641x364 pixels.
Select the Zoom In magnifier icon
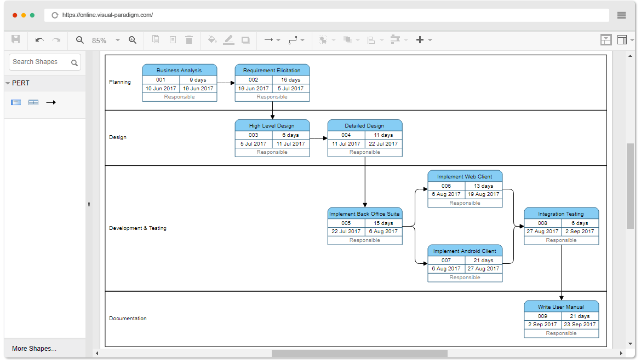(x=133, y=39)
